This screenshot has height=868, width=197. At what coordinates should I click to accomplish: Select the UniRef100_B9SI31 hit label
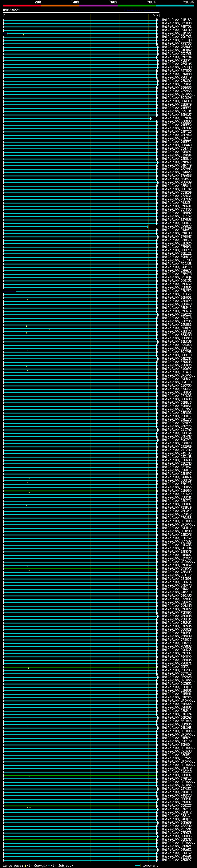[176, 111]
